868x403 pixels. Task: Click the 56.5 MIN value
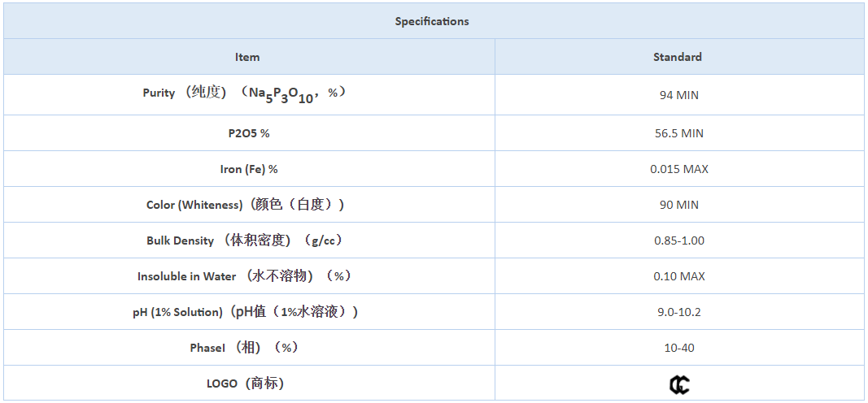coord(678,133)
